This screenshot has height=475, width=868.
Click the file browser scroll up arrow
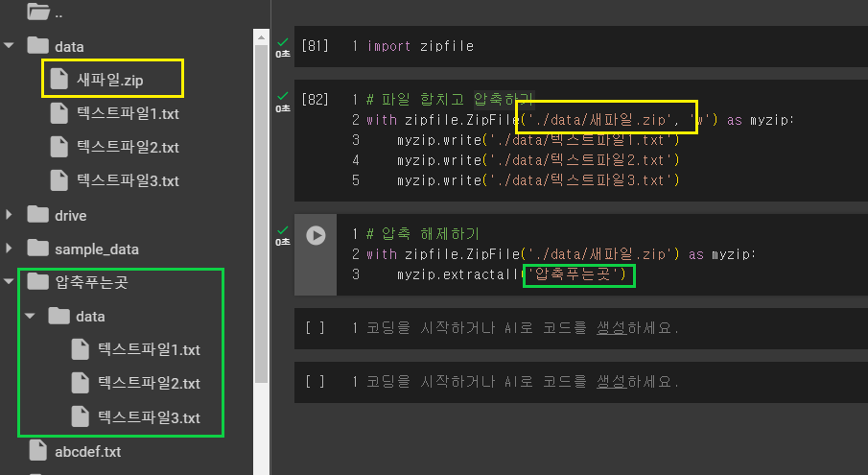[x=261, y=37]
